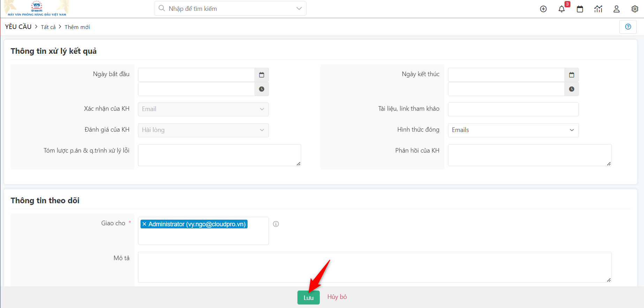The width and height of the screenshot is (644, 308).
Task: Click the Thêm mới breadcrumb text
Action: click(77, 27)
